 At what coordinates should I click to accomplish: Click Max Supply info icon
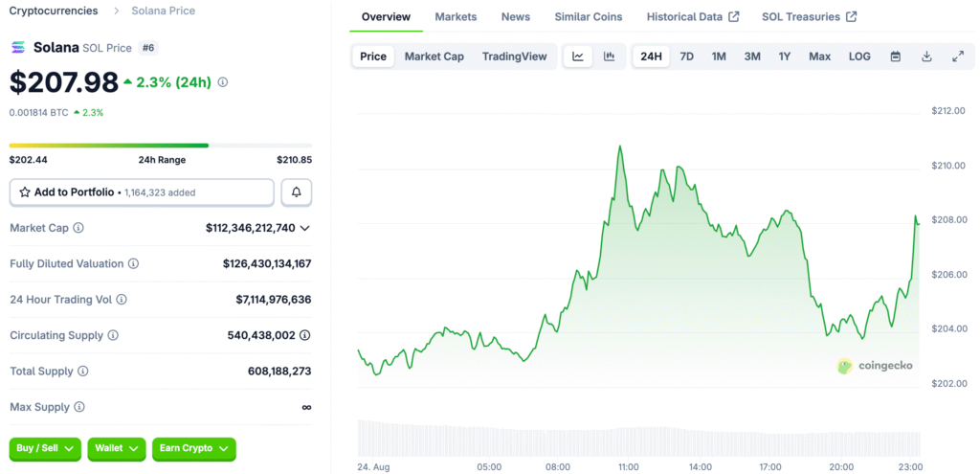click(x=78, y=407)
